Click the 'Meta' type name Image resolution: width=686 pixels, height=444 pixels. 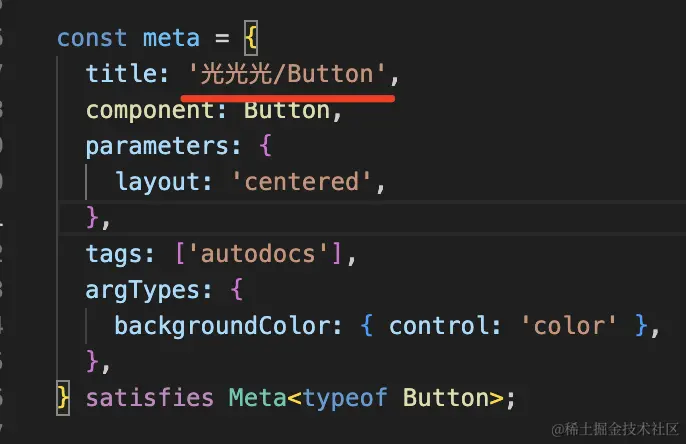tap(258, 398)
